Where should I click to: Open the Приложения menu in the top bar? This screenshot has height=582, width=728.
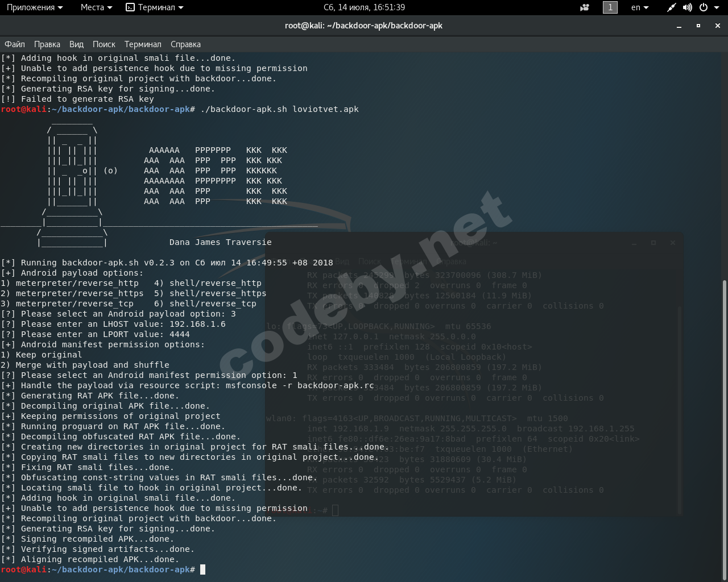[35, 7]
